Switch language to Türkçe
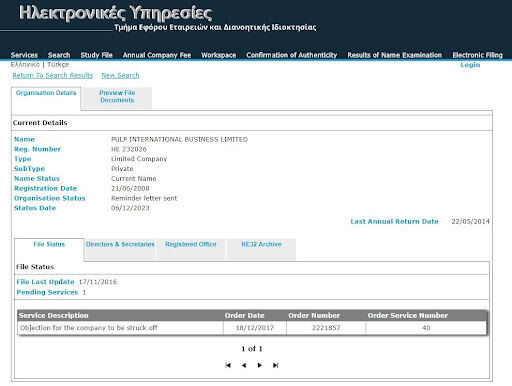 58,64
